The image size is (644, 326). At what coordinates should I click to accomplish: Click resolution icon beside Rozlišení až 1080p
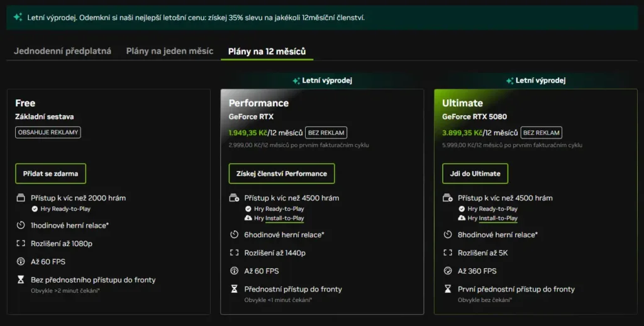(x=21, y=244)
